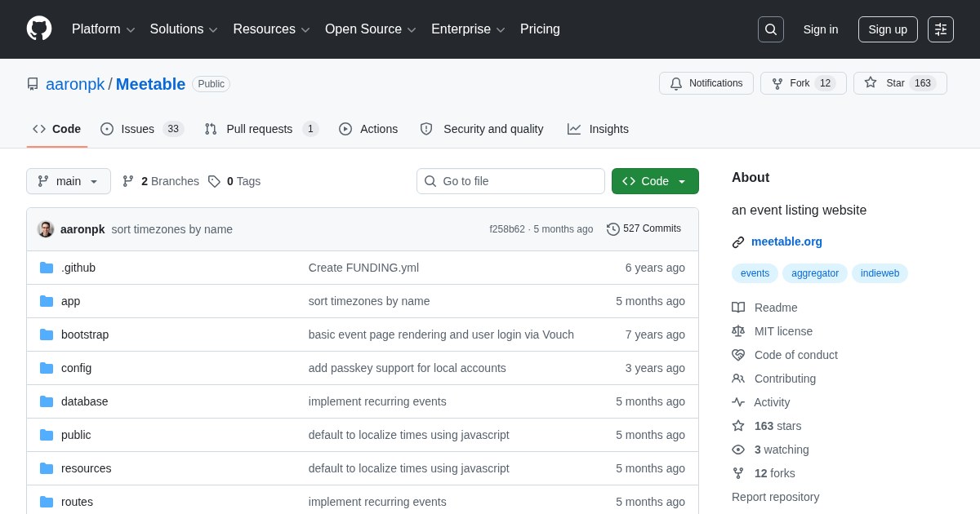Click the app folder icon
Screen dimensions: 980x514
[x=47, y=301]
